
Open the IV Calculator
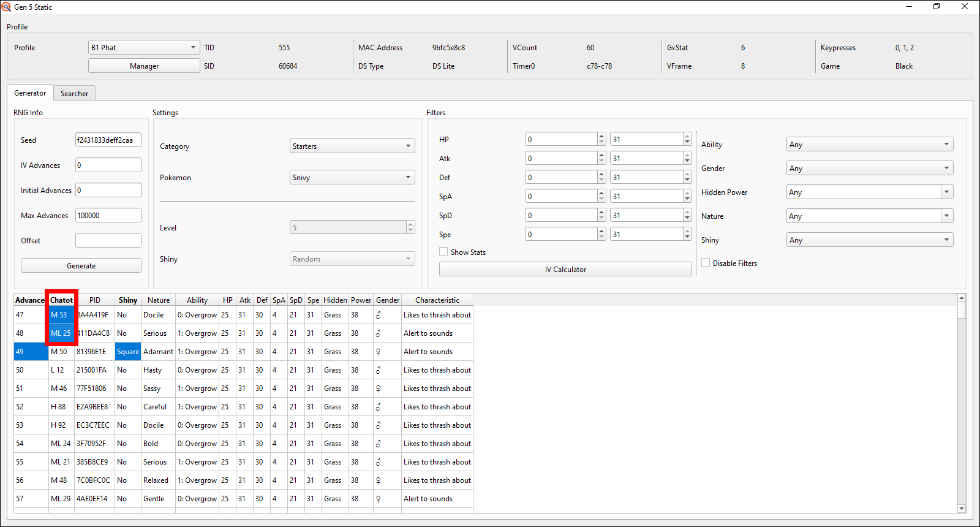[x=565, y=270]
